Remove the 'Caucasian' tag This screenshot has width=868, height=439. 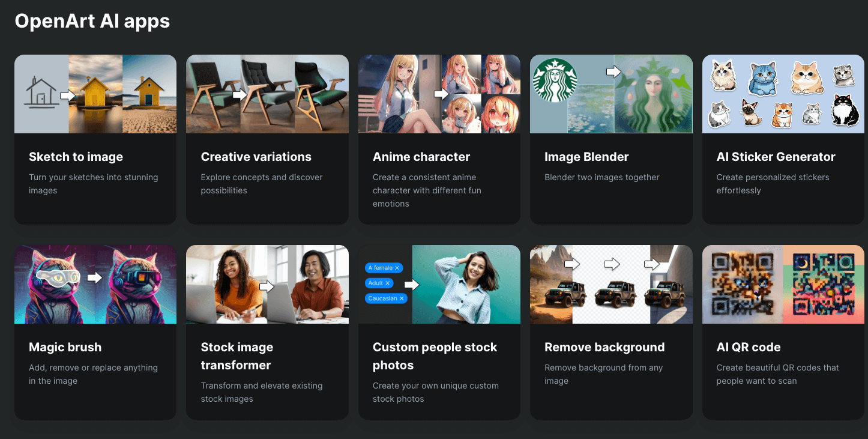tap(402, 298)
